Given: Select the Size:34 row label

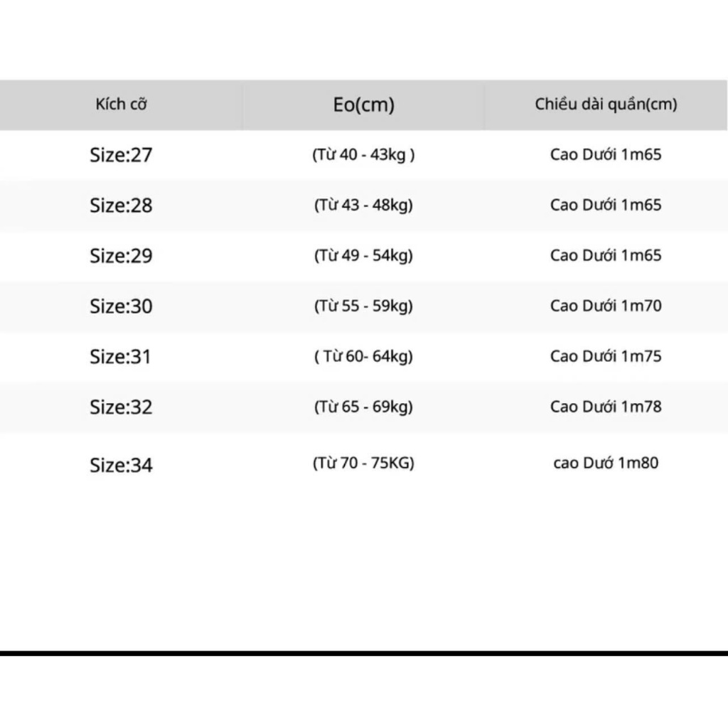Looking at the screenshot, I should point(121,466).
